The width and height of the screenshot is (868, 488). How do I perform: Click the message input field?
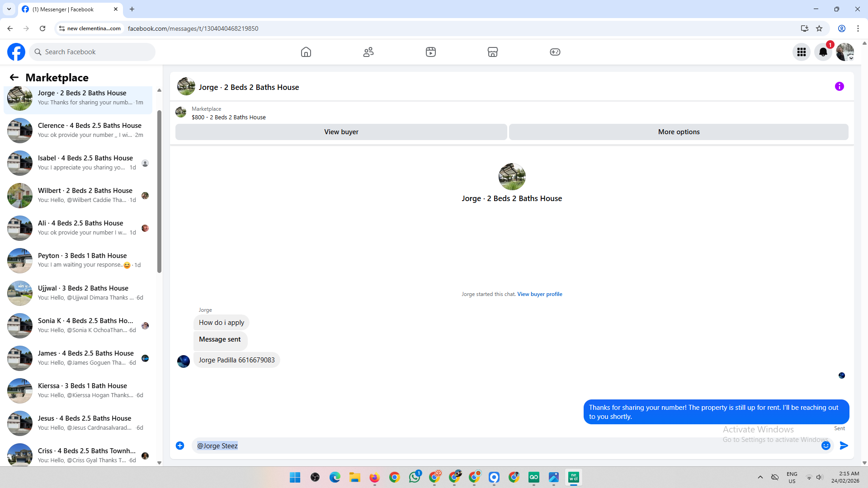[x=497, y=446]
